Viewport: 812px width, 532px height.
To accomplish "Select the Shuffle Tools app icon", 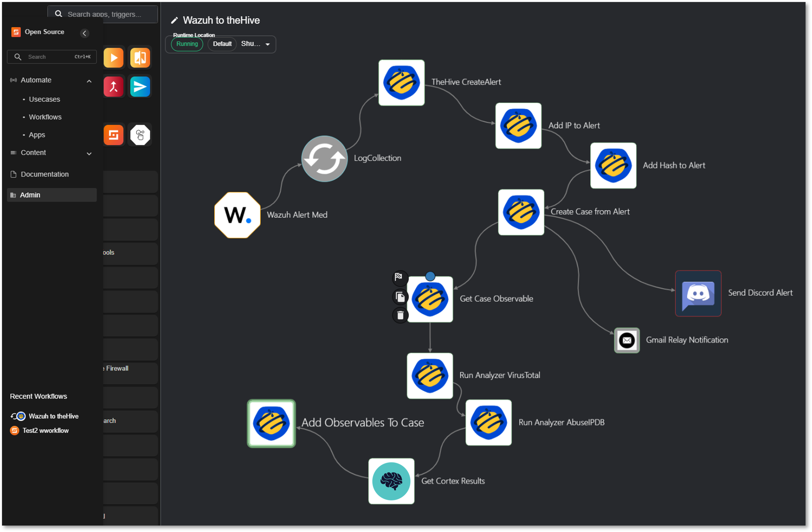I will tap(114, 134).
